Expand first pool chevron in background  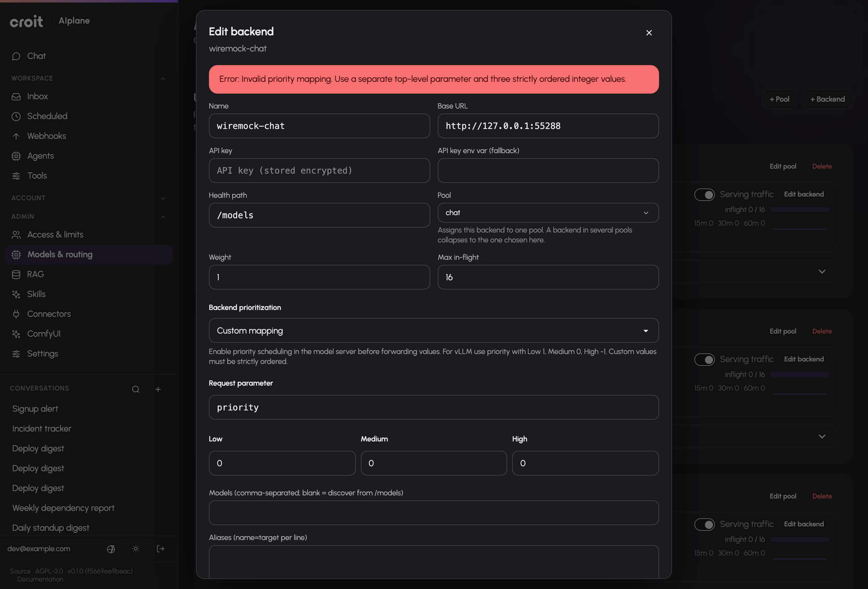tap(822, 272)
